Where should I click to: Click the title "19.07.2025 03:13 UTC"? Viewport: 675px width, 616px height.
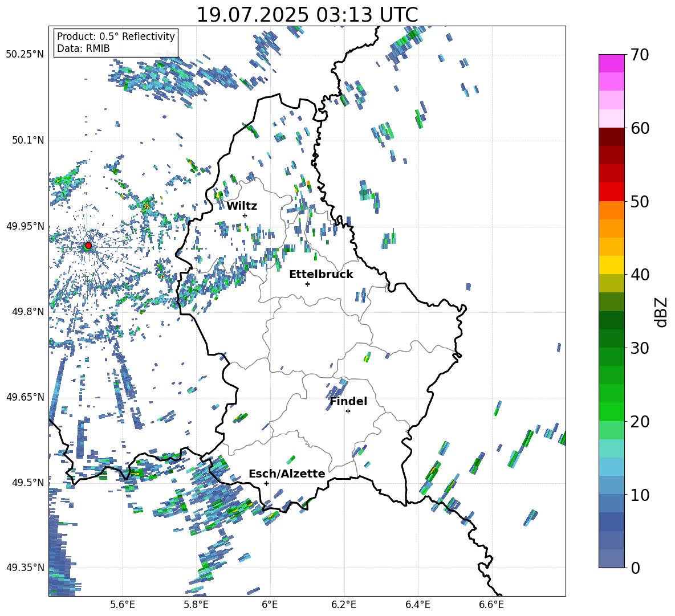pos(307,15)
